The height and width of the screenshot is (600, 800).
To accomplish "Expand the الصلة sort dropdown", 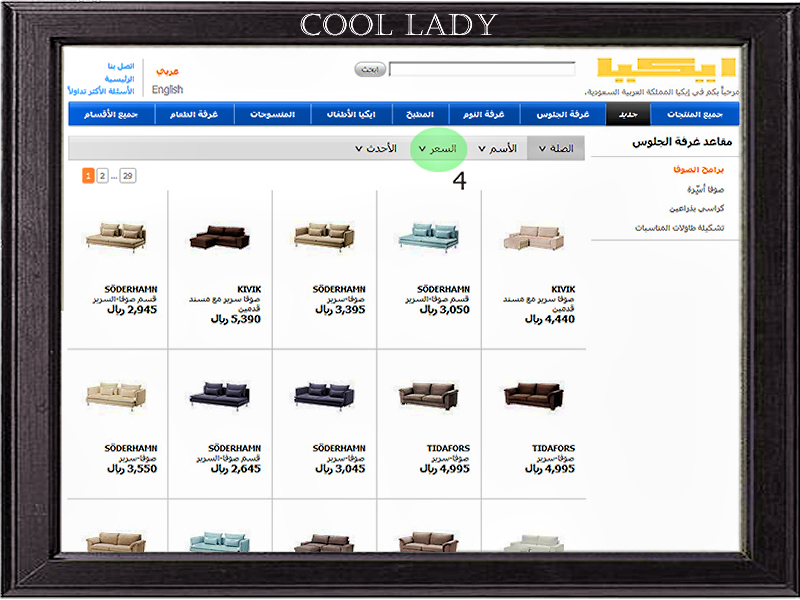I will 556,148.
